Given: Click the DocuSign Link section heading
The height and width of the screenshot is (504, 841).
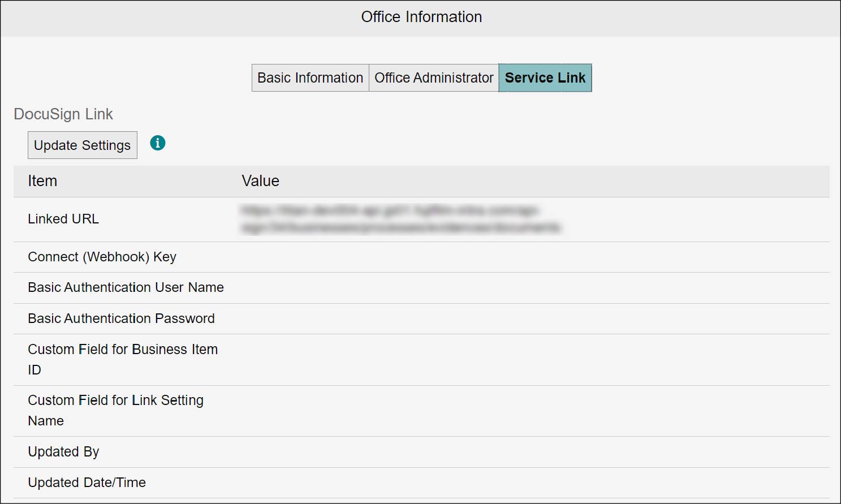Looking at the screenshot, I should 63,114.
